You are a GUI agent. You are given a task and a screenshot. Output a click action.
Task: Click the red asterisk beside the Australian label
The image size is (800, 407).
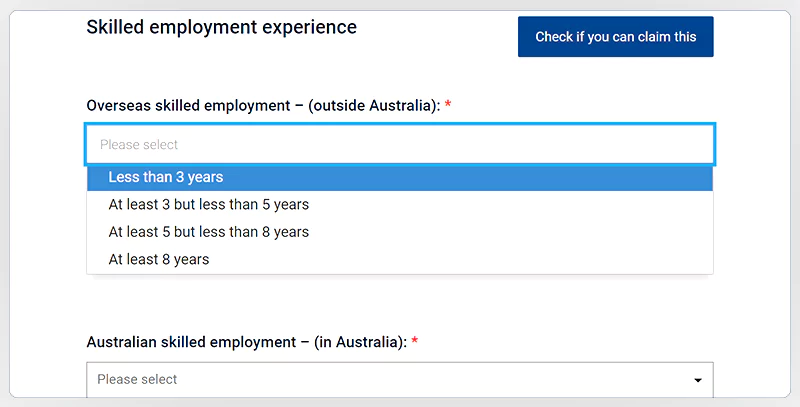(x=414, y=342)
